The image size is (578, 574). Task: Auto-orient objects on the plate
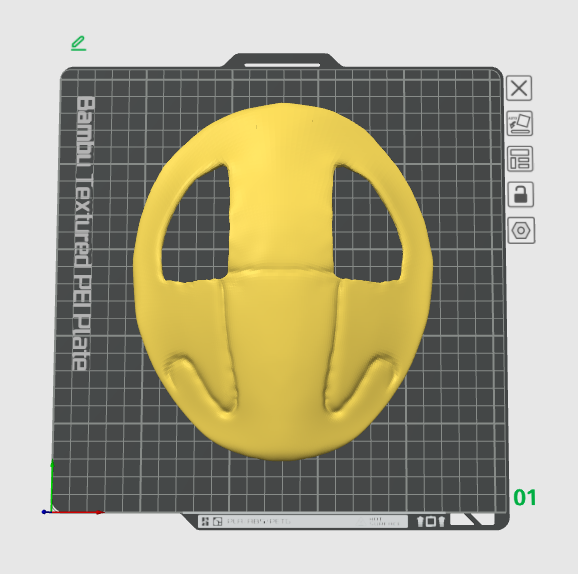tap(520, 123)
